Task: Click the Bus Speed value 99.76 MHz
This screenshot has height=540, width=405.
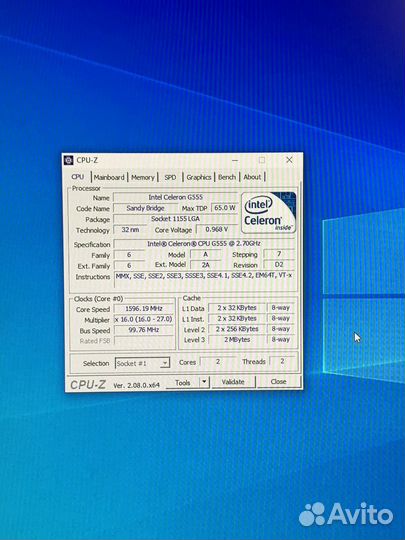Action: pos(144,330)
